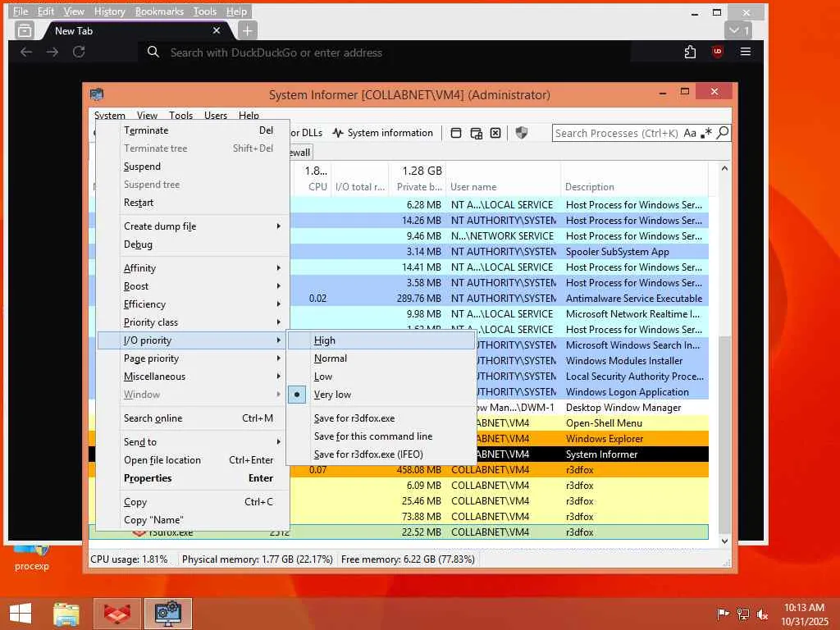Close the New Tab browser tab
This screenshot has height=630, width=840.
point(217,30)
